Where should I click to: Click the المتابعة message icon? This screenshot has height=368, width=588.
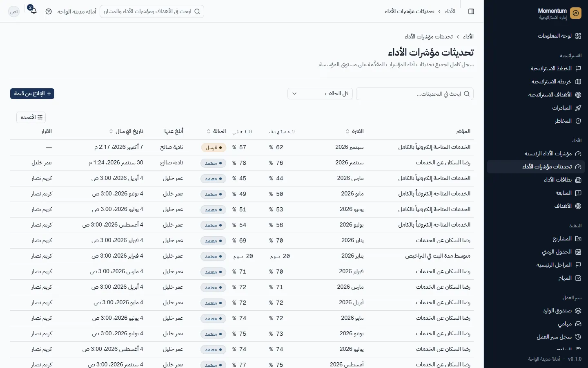point(578,193)
